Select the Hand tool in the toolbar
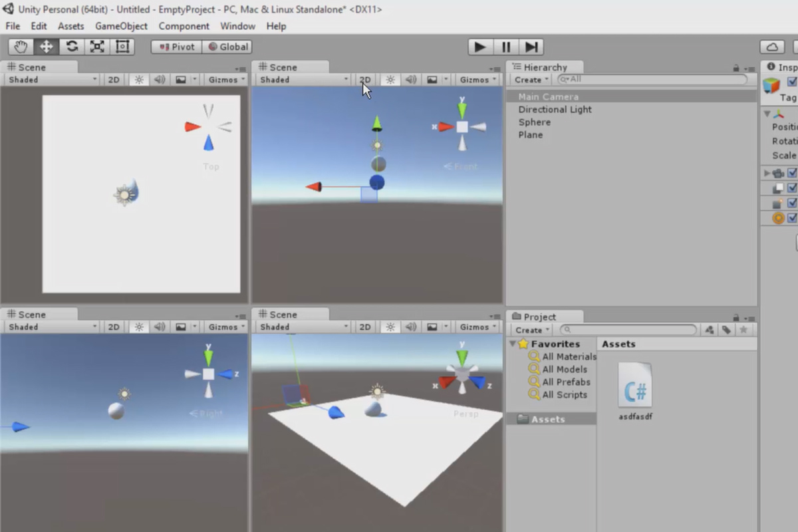 (x=20, y=47)
